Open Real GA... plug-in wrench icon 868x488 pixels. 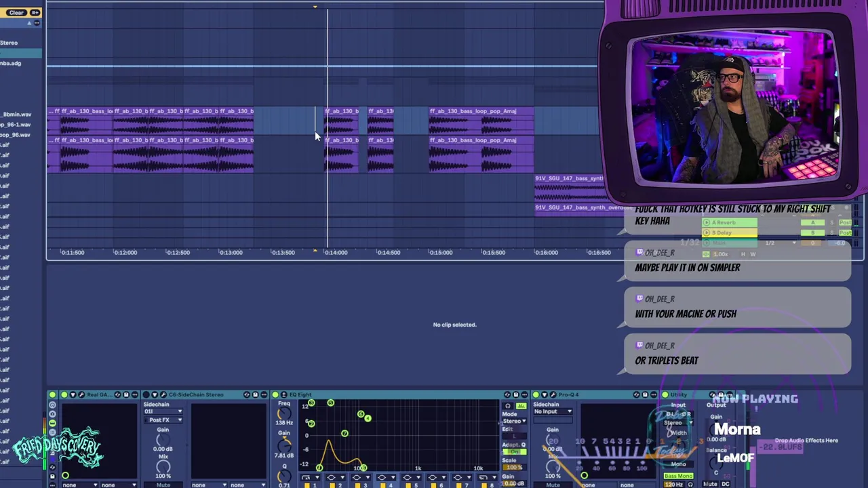coord(81,394)
